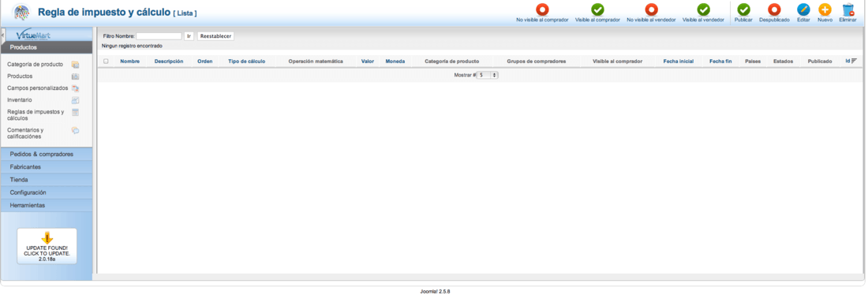
Task: Open the Mostrar # rows dropdown
Action: click(x=487, y=75)
